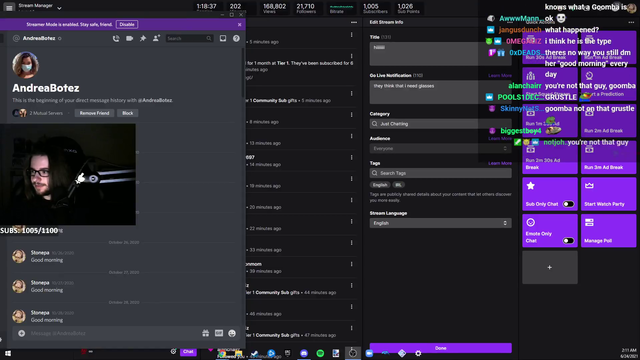The width and height of the screenshot is (640, 360).
Task: Click the Discord chat scrollbar
Action: coord(243,72)
